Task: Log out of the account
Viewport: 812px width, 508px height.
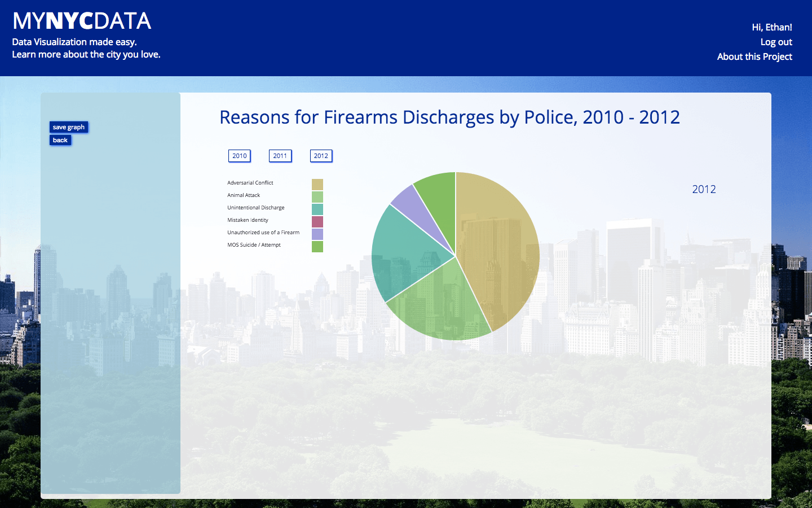Action: click(776, 42)
